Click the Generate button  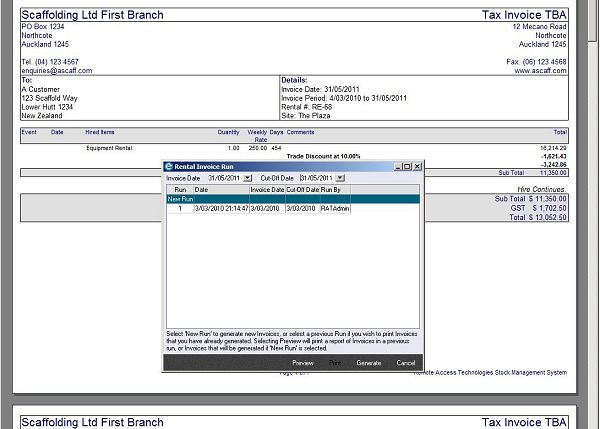click(x=368, y=362)
